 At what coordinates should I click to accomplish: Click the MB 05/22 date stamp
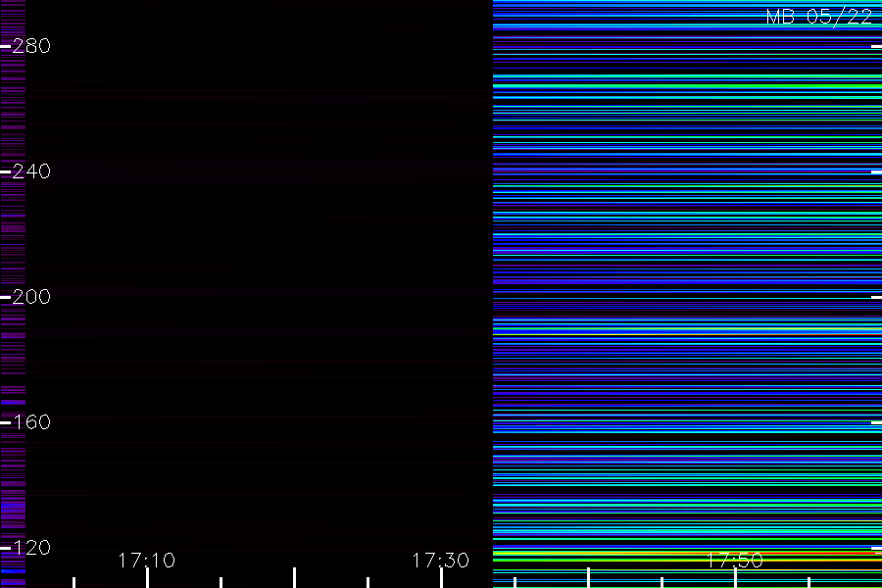[x=819, y=17]
